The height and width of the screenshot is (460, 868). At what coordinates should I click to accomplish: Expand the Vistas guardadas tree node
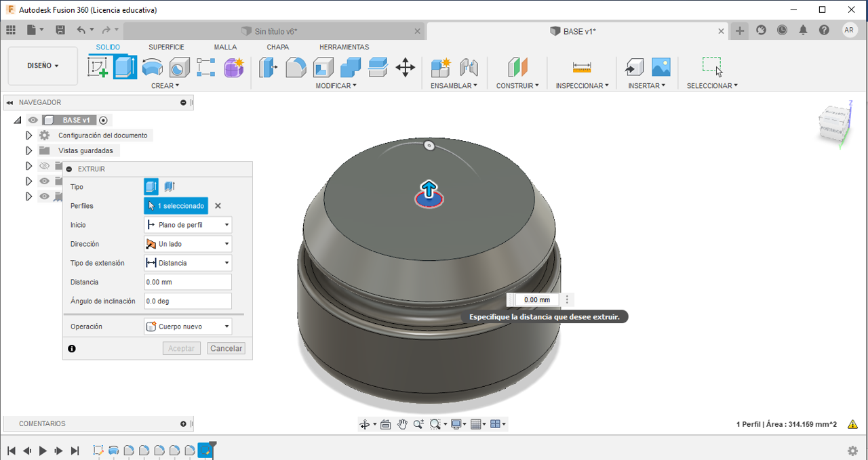click(28, 150)
